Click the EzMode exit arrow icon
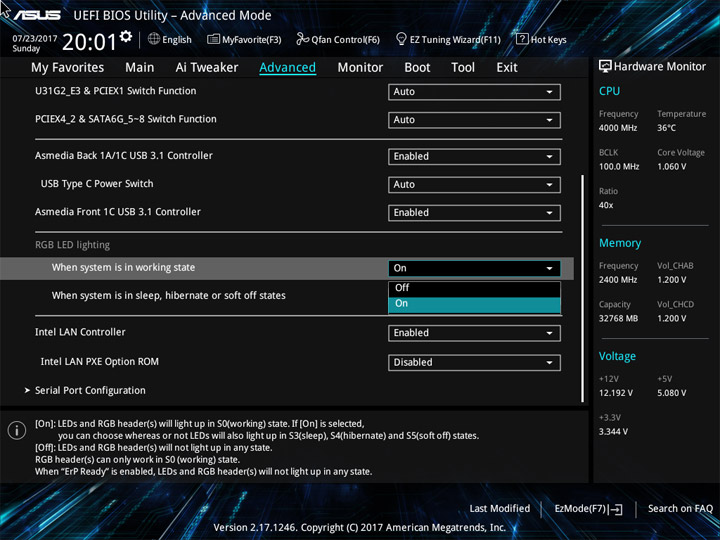The width and height of the screenshot is (720, 540). 616,509
